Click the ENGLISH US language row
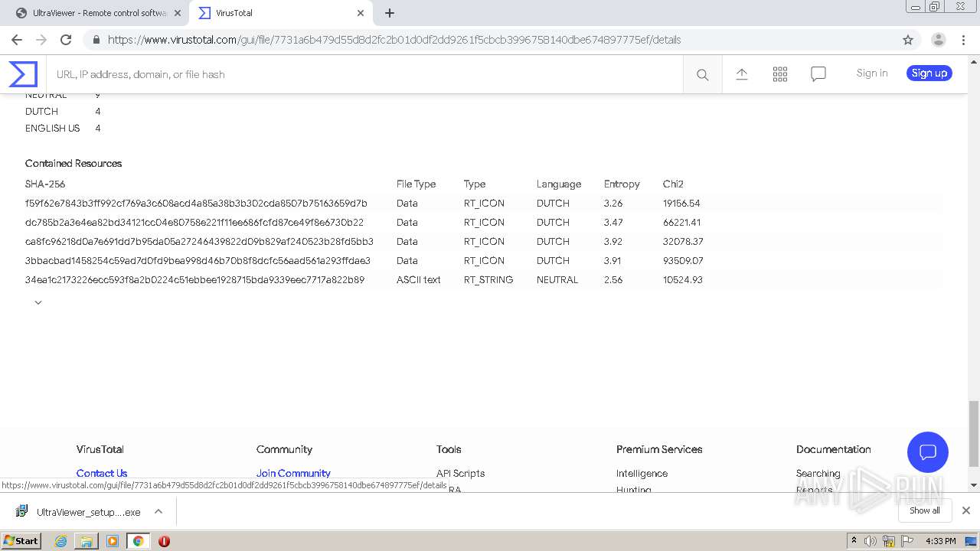This screenshot has height=551, width=980. click(63, 129)
